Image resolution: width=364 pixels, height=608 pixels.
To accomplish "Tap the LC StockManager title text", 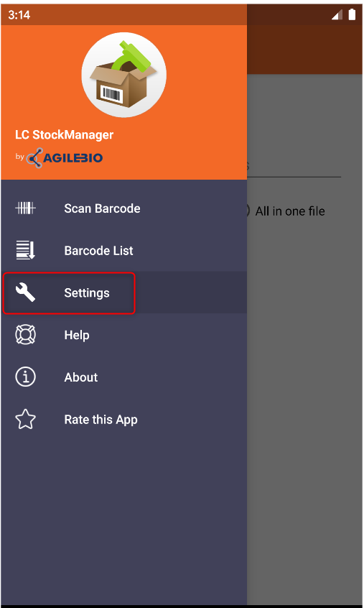I will click(65, 135).
